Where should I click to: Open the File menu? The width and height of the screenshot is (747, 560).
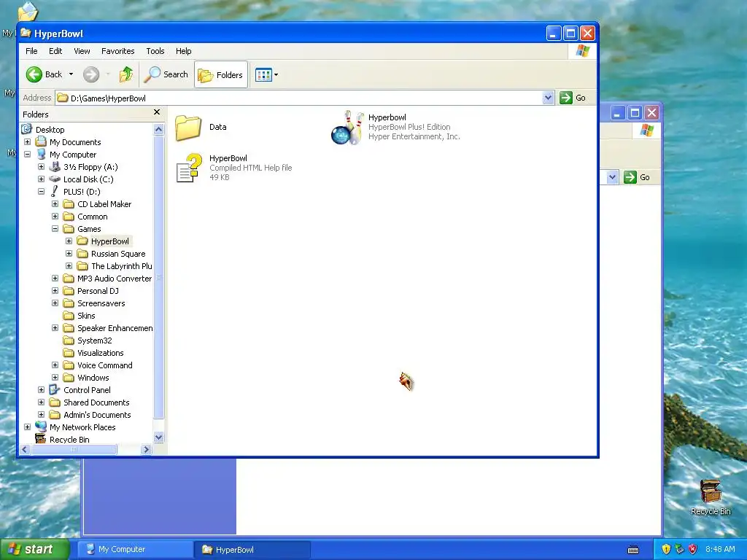[31, 51]
